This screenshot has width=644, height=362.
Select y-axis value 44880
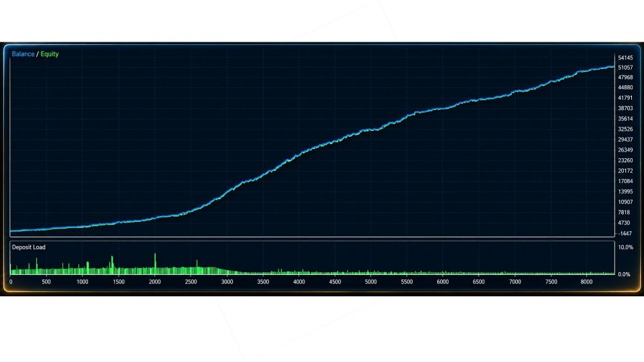coord(625,87)
